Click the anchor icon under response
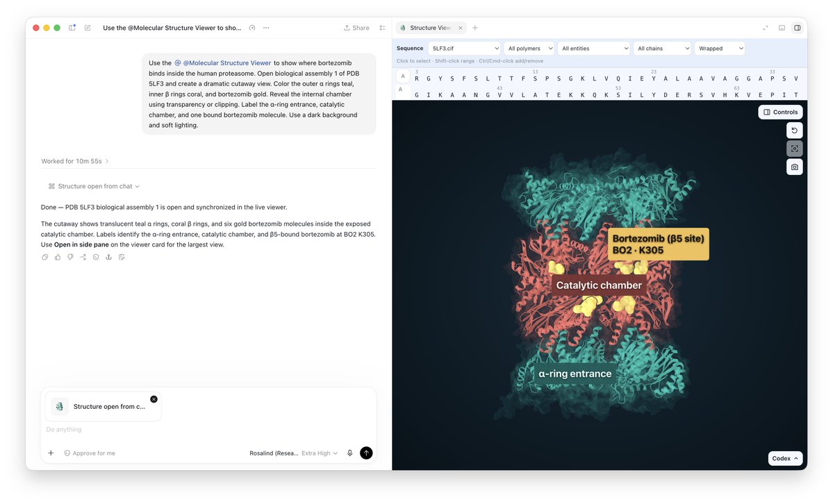This screenshot has height=504, width=833. pos(108,257)
